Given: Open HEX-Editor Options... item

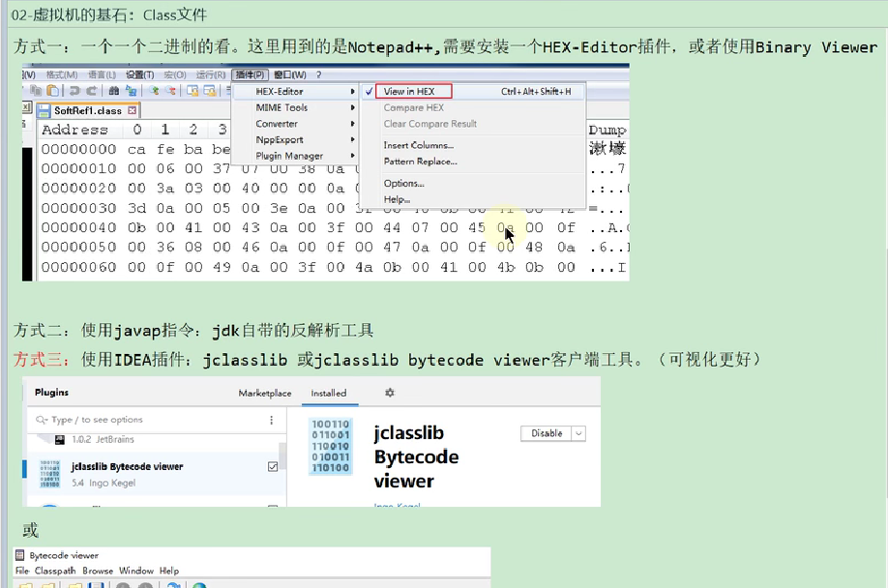Looking at the screenshot, I should pyautogui.click(x=403, y=184).
